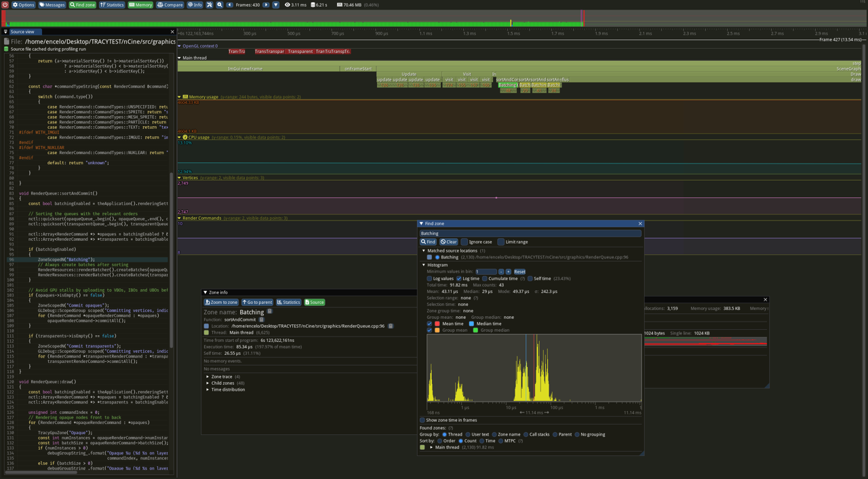Collapse the Source view panel arrow
The width and height of the screenshot is (868, 479).
pos(5,32)
